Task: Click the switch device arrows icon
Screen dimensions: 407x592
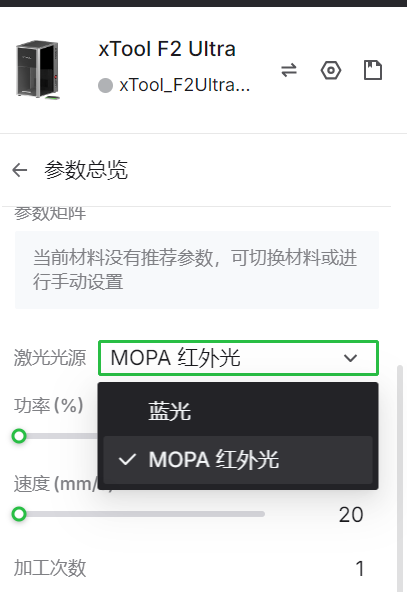Action: click(x=289, y=70)
